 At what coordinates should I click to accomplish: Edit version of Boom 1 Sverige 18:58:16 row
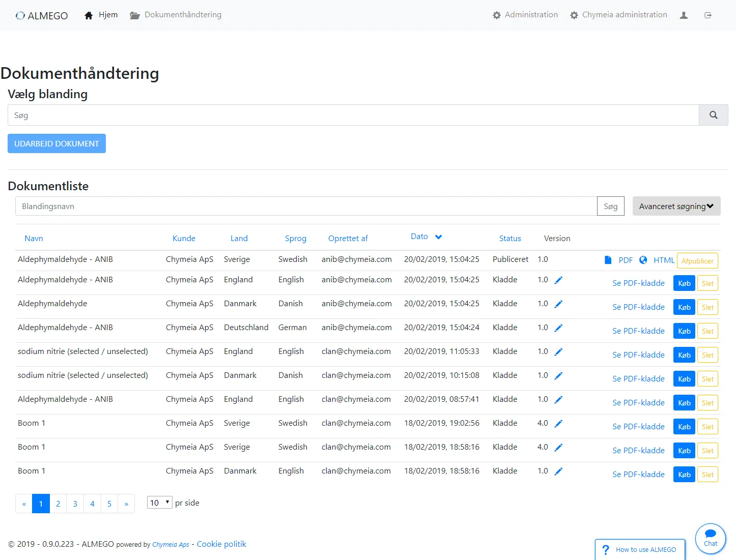(558, 447)
